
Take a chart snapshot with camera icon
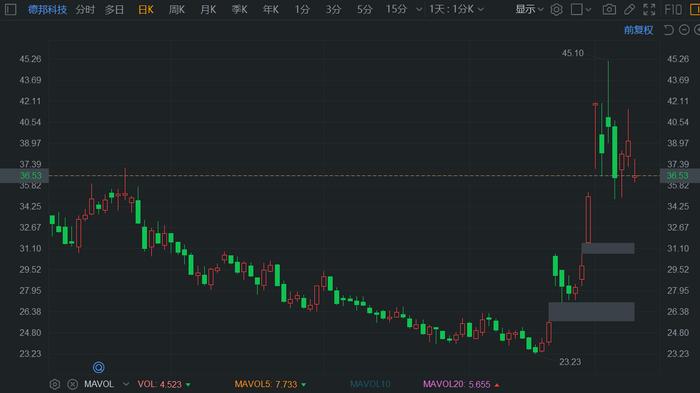pyautogui.click(x=609, y=9)
